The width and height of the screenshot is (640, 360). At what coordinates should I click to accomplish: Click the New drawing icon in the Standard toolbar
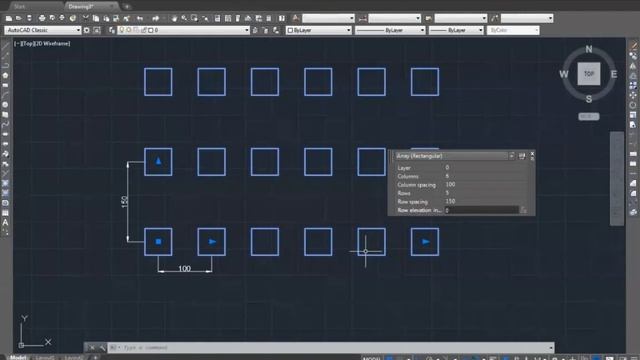click(x=9, y=18)
